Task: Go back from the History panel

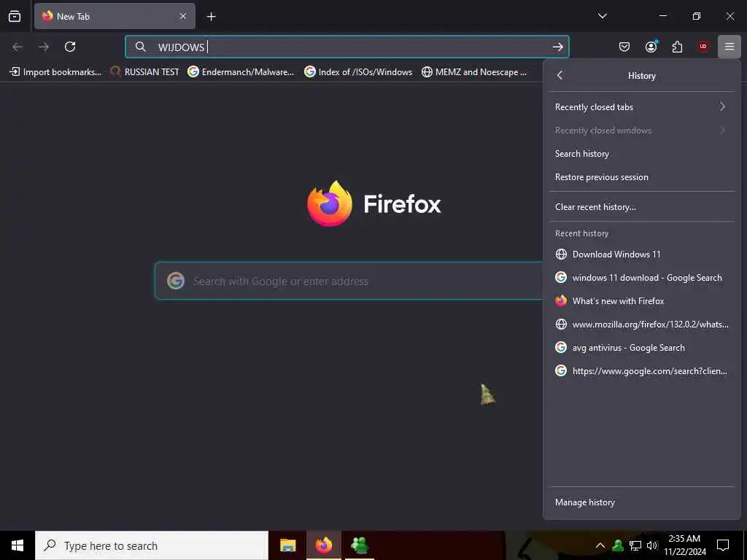Action: 560,75
